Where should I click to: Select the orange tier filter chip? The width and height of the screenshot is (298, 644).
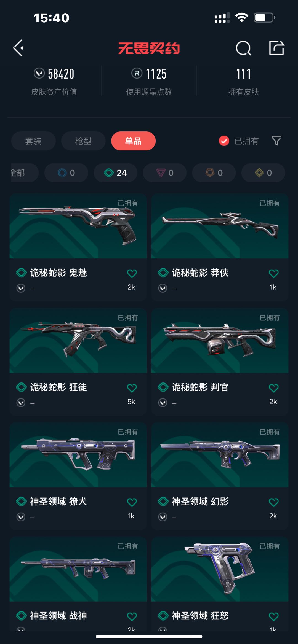click(214, 173)
